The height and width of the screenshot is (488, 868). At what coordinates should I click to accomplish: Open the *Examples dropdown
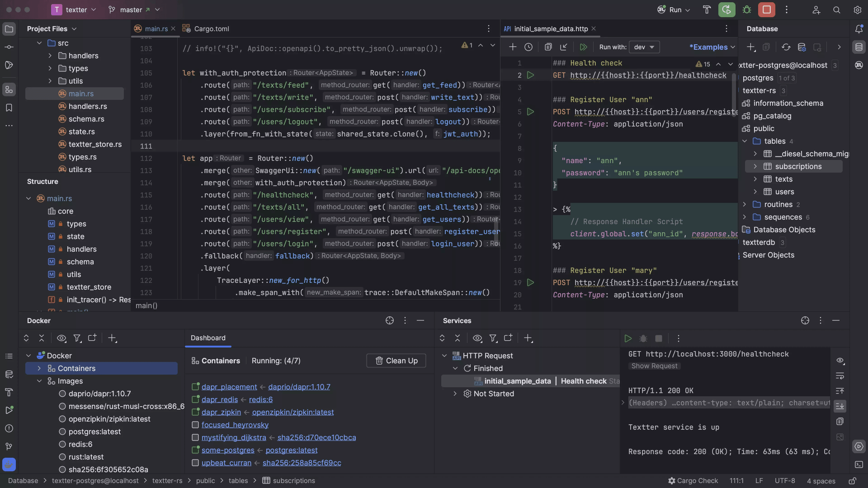712,47
